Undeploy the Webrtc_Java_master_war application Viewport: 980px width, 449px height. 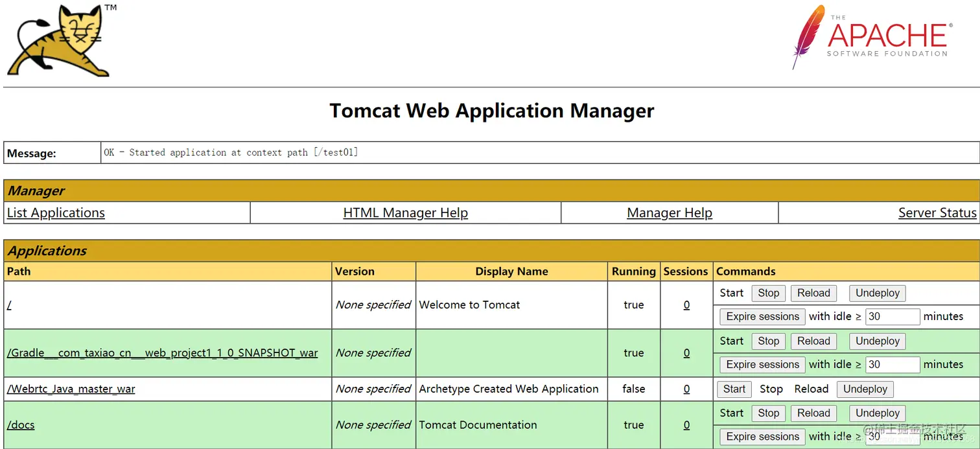pos(865,389)
